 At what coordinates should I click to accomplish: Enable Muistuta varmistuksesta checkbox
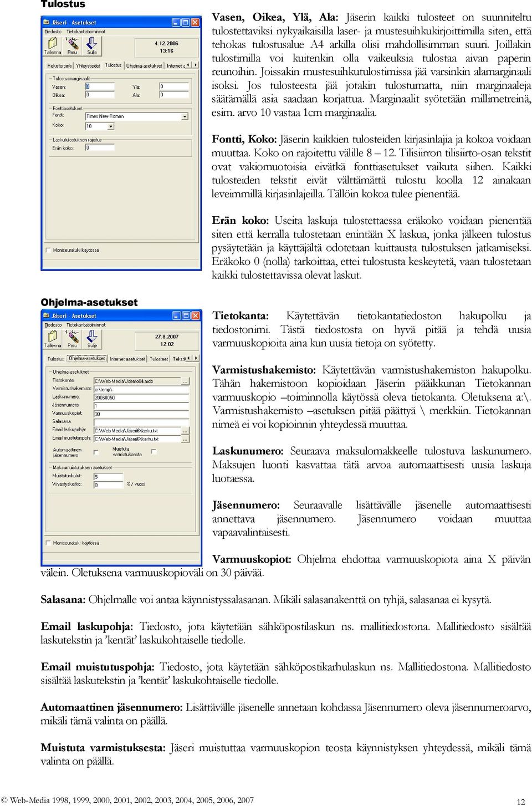154,451
